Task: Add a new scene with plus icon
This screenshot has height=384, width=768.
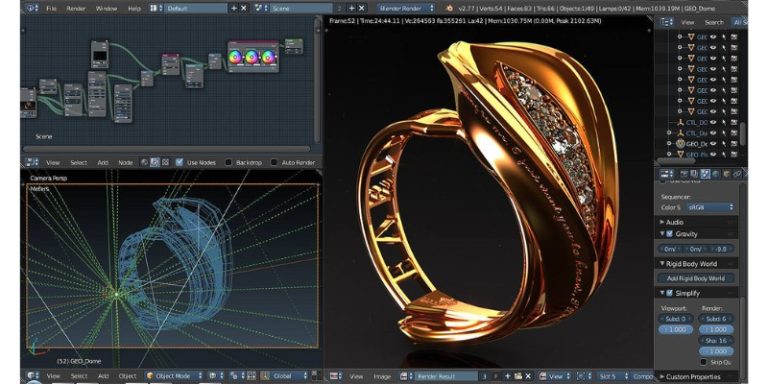Action: 352,8
